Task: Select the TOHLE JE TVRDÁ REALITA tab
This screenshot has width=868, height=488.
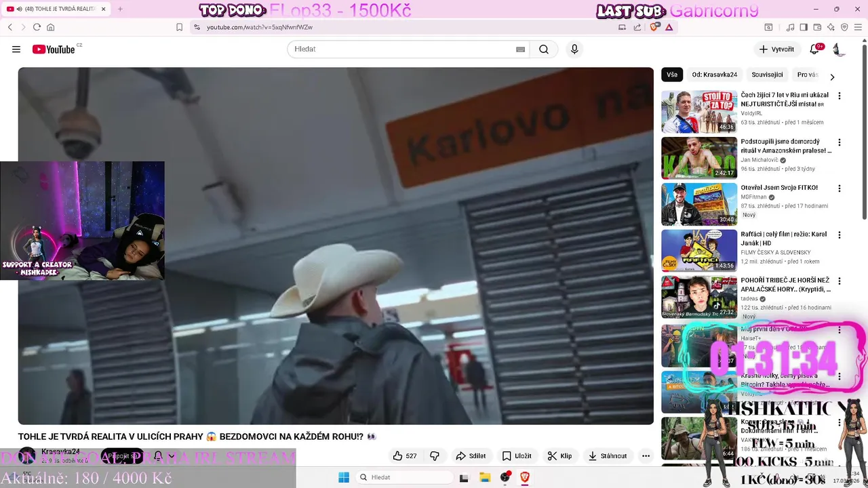Action: point(56,9)
